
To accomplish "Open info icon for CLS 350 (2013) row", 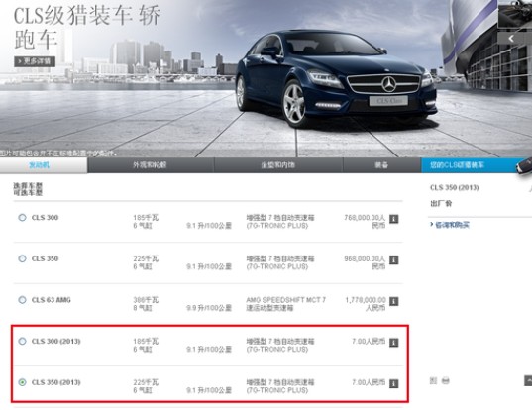I will 393,383.
